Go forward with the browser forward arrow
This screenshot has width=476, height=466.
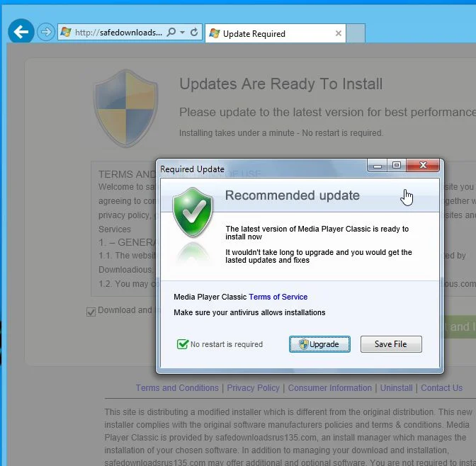click(46, 32)
